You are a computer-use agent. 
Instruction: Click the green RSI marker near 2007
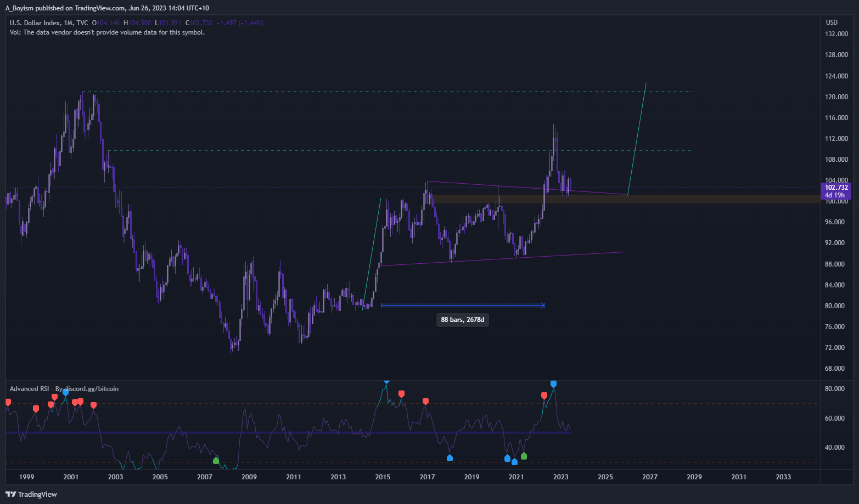tap(216, 461)
